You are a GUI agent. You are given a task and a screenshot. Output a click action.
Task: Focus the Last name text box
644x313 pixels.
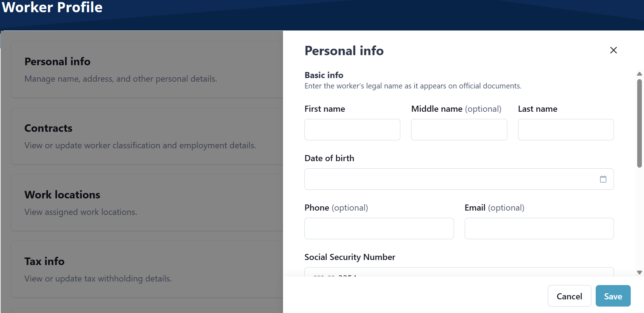pos(565,130)
